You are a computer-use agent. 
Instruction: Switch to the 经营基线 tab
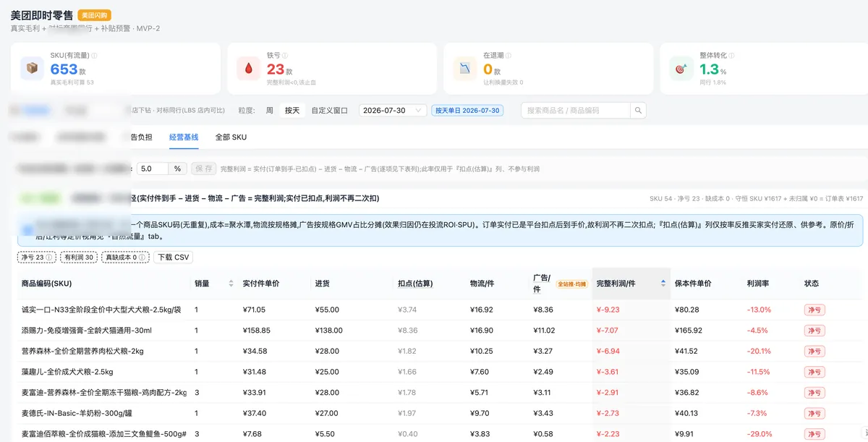tap(184, 137)
